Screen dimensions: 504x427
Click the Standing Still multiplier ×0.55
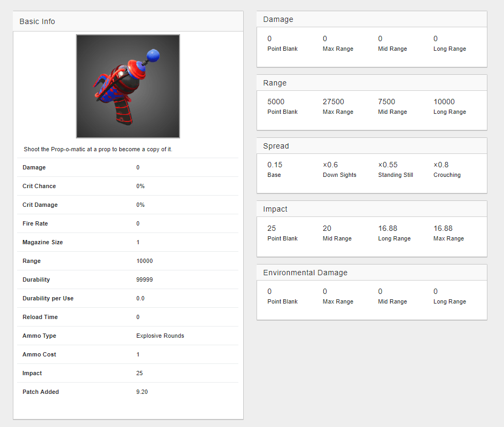(x=387, y=165)
